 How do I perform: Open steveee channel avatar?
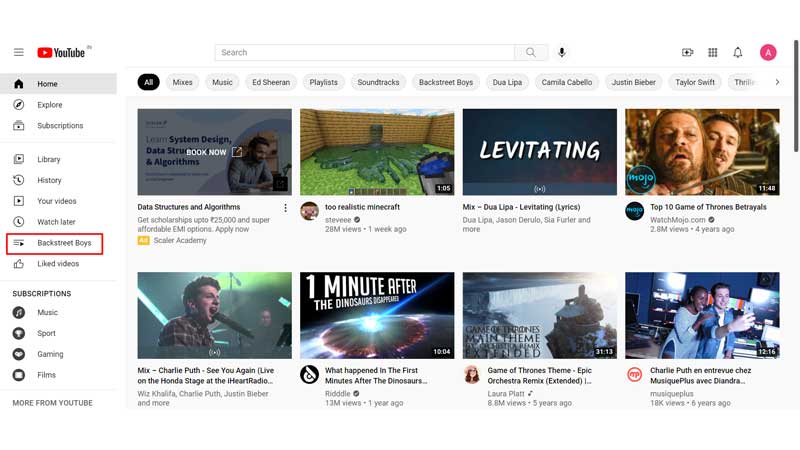pyautogui.click(x=309, y=211)
